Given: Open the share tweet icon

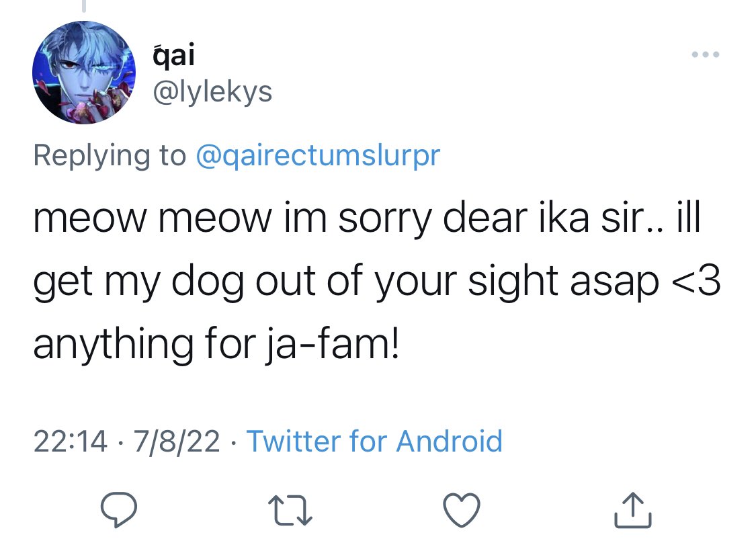Looking at the screenshot, I should [633, 510].
